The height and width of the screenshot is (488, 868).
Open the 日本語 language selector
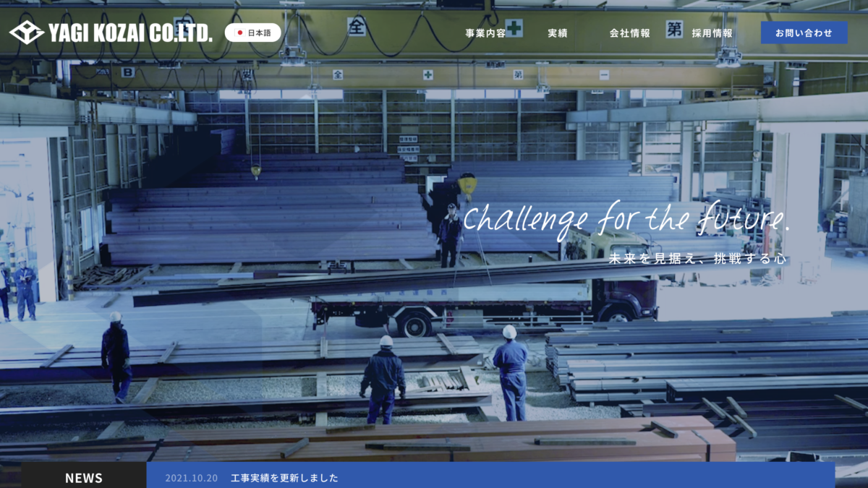(253, 33)
